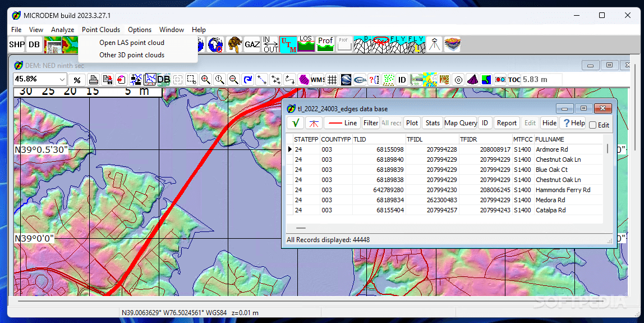
Task: Click the layered terrain stack icon
Action: (x=452, y=44)
